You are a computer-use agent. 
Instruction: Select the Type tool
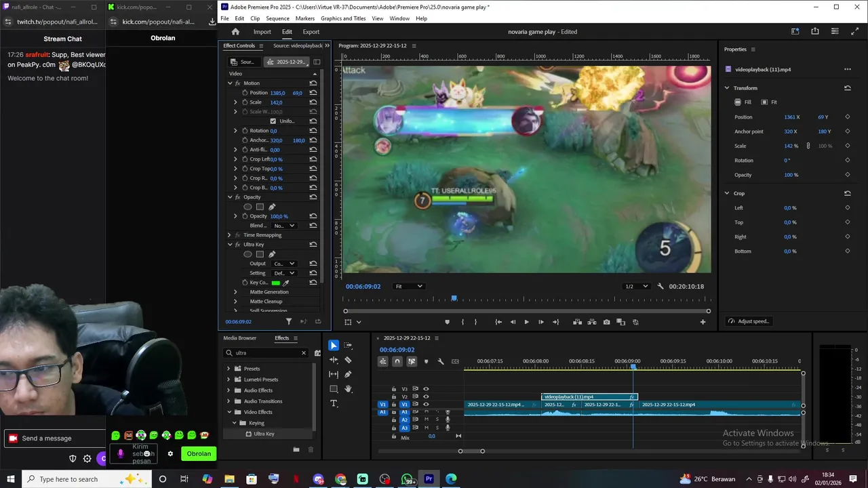coord(334,403)
